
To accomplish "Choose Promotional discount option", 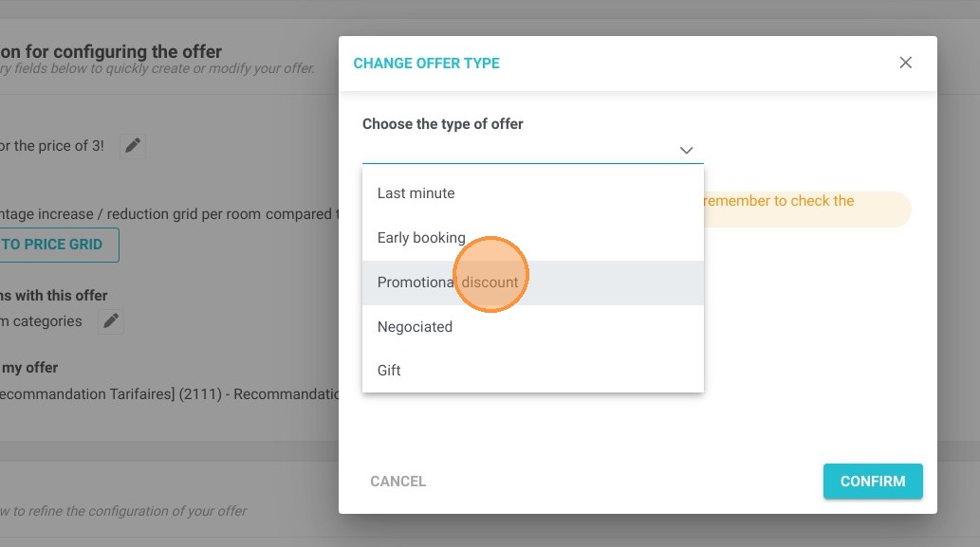I will 532,283.
